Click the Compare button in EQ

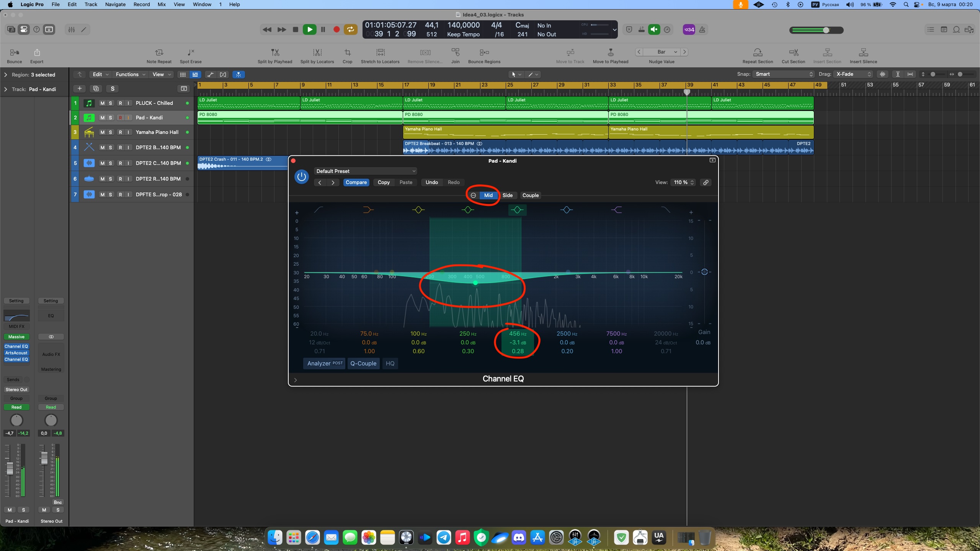[x=355, y=182]
